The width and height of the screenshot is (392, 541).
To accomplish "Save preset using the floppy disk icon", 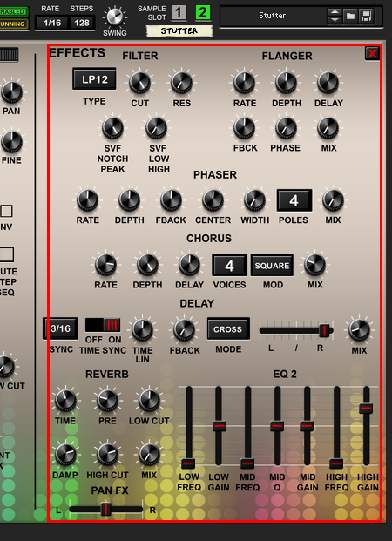I will click(x=366, y=16).
